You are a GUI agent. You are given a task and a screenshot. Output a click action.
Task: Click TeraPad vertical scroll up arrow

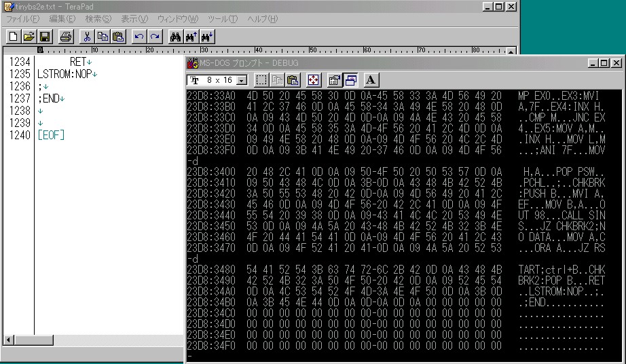(x=511, y=51)
